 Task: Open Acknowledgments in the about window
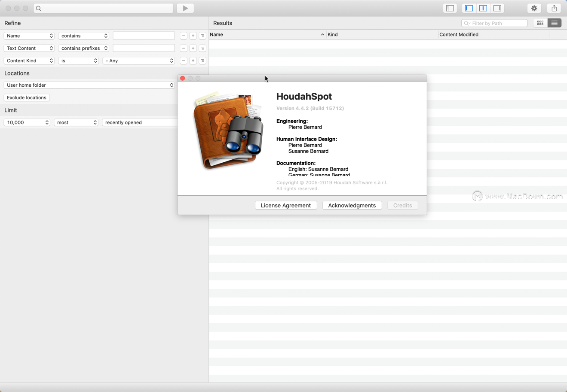coord(352,205)
